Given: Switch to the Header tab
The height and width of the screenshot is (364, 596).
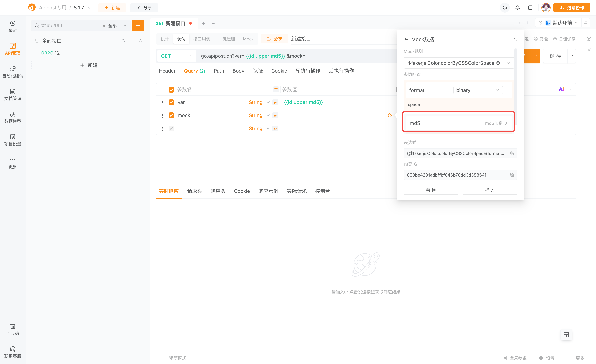Looking at the screenshot, I should tap(167, 71).
